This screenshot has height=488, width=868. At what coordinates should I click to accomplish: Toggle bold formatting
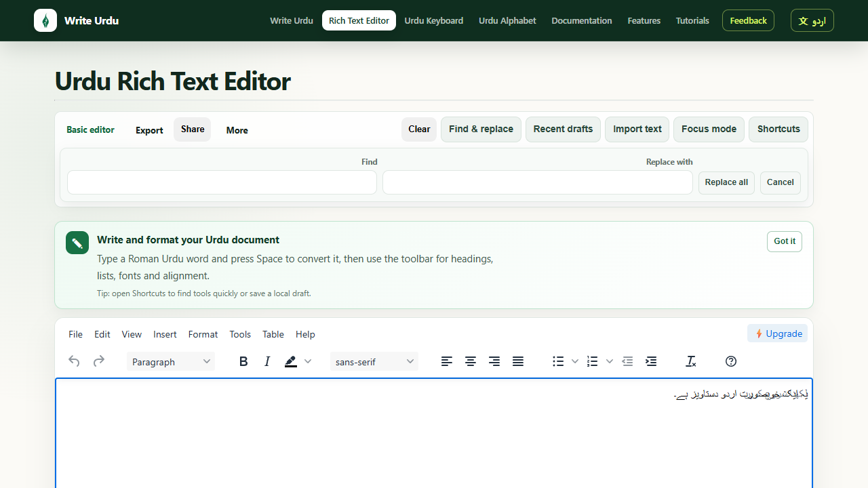click(243, 361)
